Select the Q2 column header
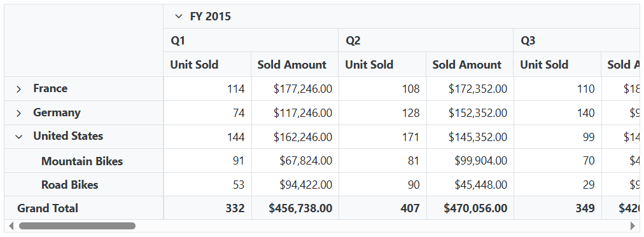 click(x=426, y=40)
